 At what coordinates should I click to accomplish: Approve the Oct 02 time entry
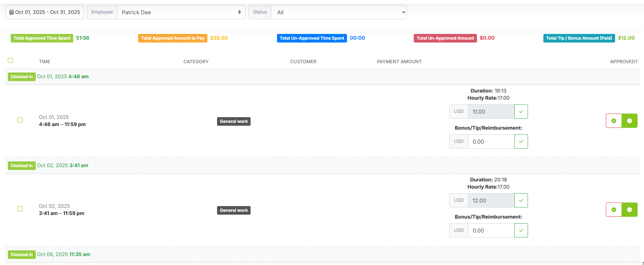point(629,210)
